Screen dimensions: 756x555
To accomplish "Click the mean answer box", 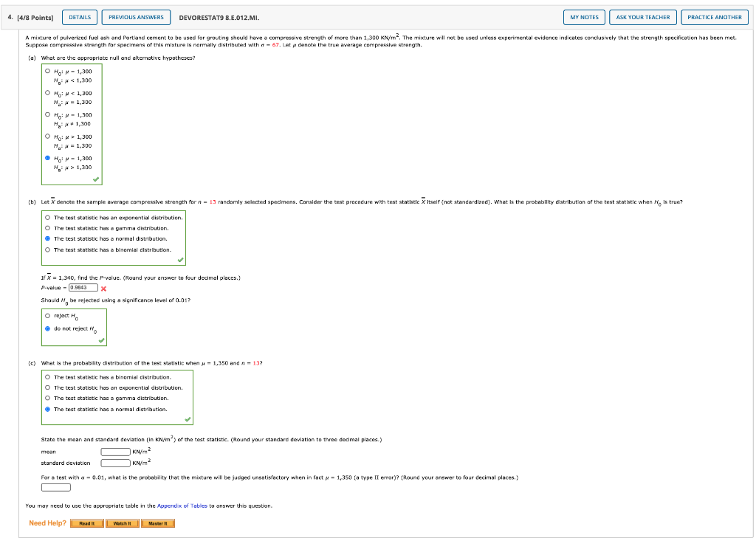I will tap(115, 451).
